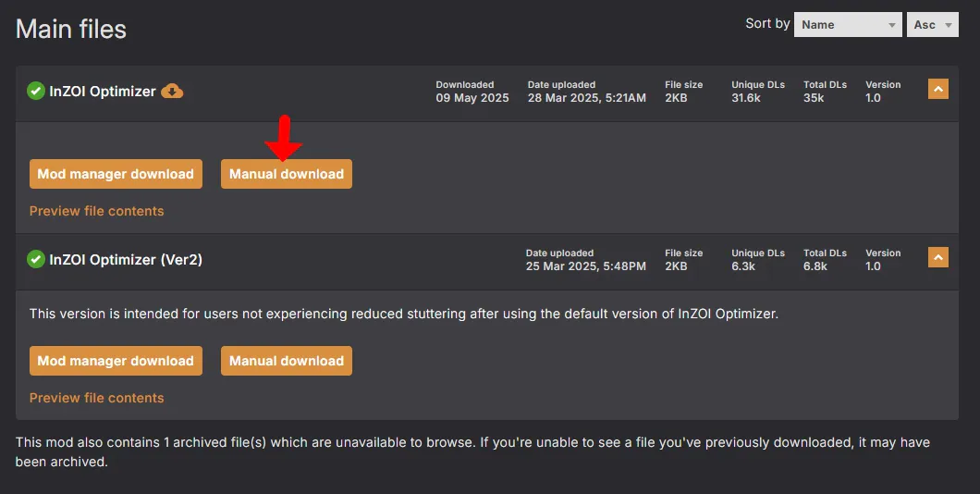980x494 pixels.
Task: Click Mod manager download for InZOI Optimizer
Action: click(x=116, y=174)
